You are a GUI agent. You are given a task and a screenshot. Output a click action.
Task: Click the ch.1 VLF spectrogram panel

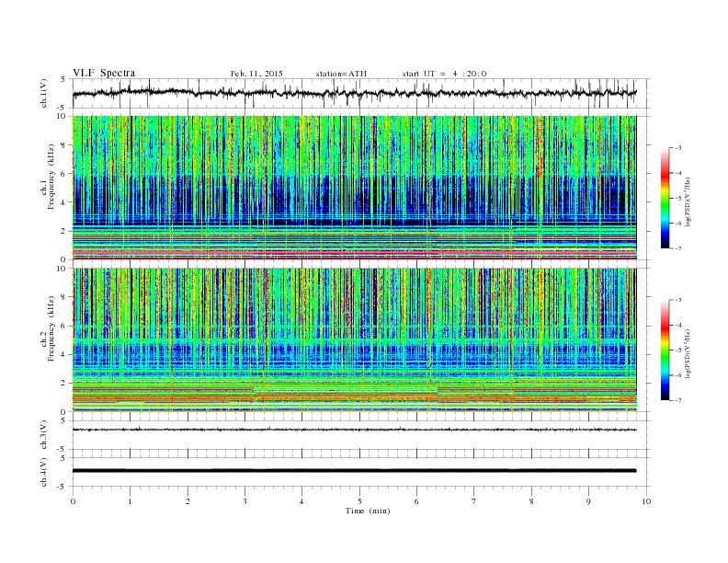[x=355, y=188]
